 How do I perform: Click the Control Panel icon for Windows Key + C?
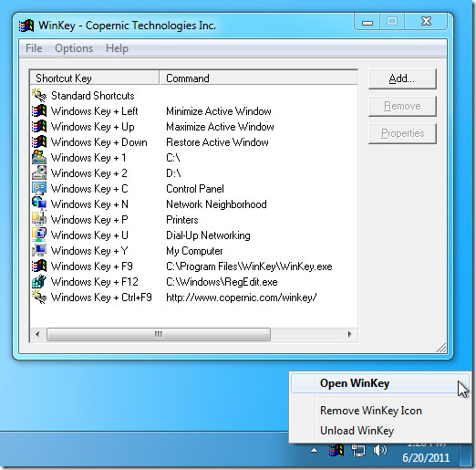pos(39,189)
